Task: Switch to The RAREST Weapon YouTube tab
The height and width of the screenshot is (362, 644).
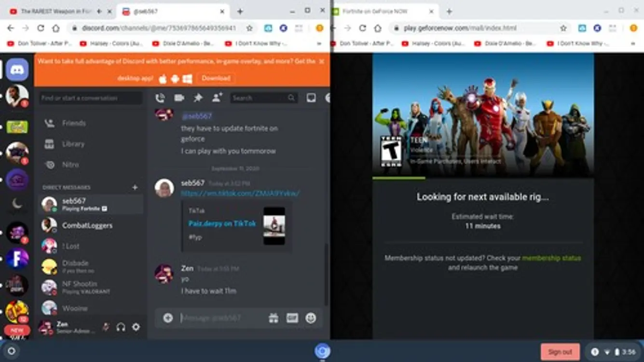Action: [x=55, y=11]
